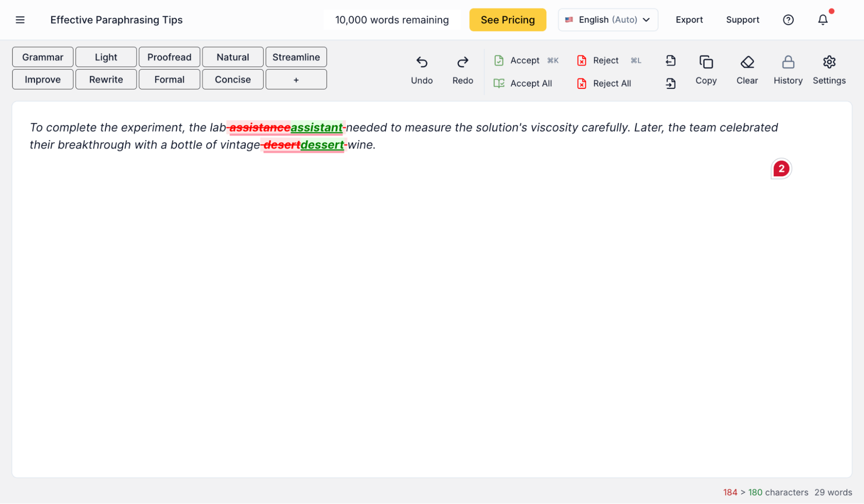Accept the current suggestion
The width and height of the screenshot is (864, 504).
526,61
